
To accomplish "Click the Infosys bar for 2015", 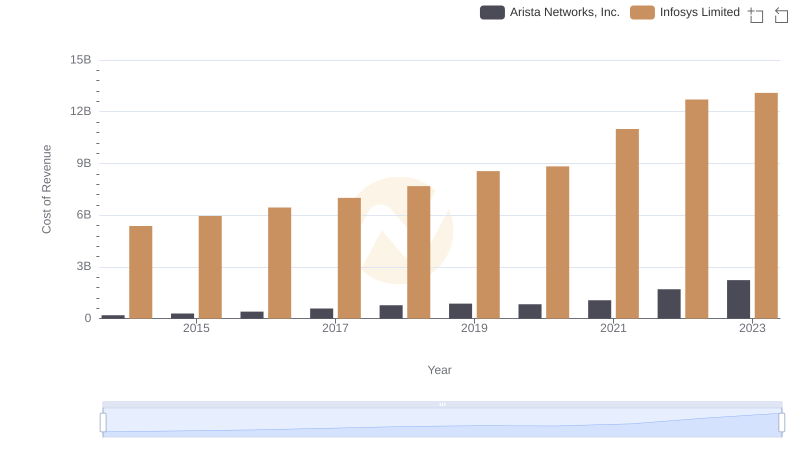I will pos(210,267).
